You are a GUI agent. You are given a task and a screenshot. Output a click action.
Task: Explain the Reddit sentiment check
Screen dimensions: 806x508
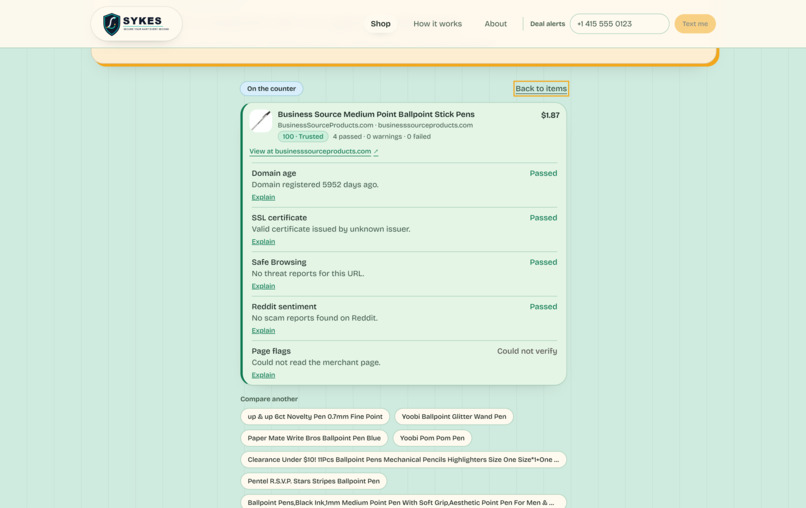click(263, 331)
